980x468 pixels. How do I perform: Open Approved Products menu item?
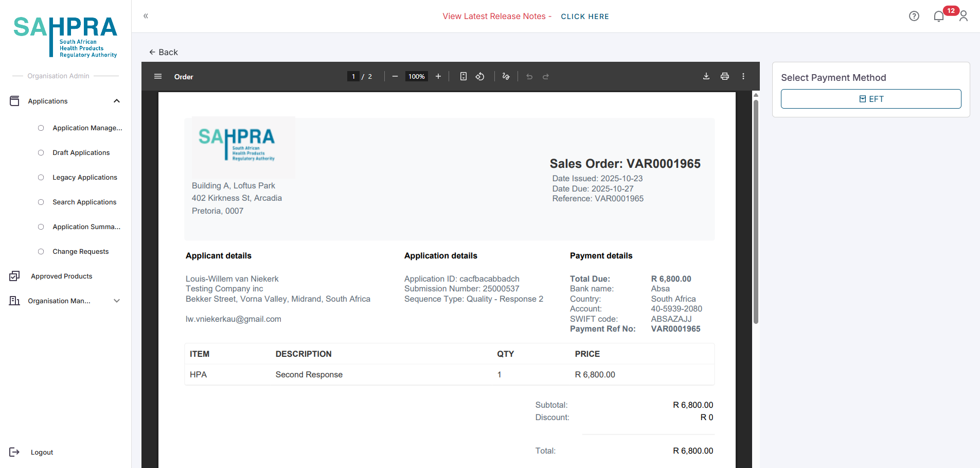(x=61, y=276)
